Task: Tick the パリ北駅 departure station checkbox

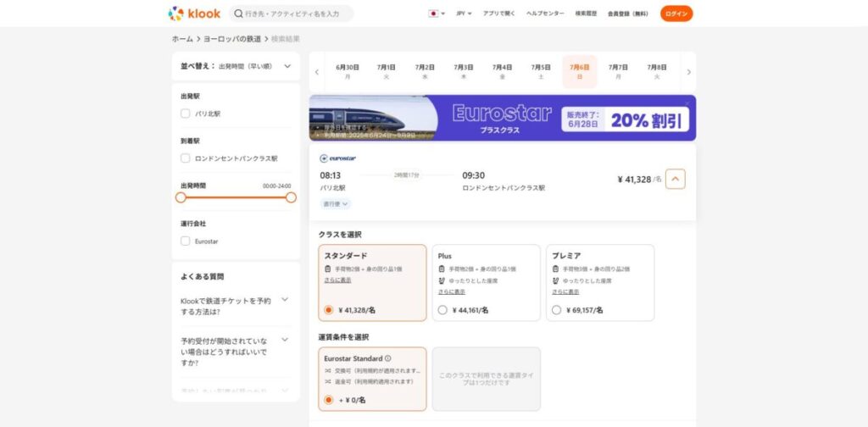Action: tap(186, 114)
